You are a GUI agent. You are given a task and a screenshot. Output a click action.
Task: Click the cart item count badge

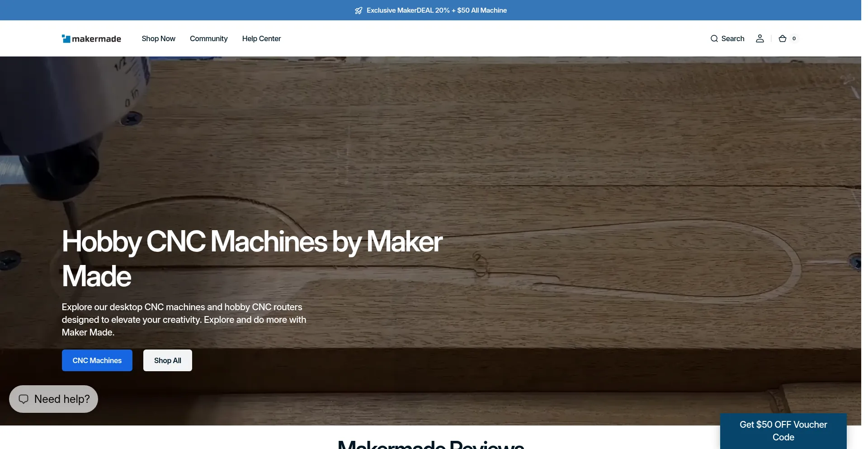794,39
